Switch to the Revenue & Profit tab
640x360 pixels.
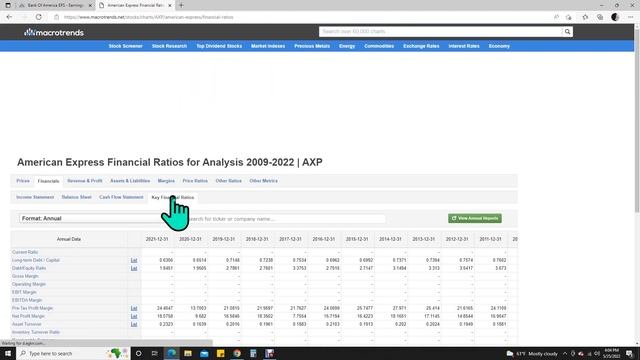point(85,181)
